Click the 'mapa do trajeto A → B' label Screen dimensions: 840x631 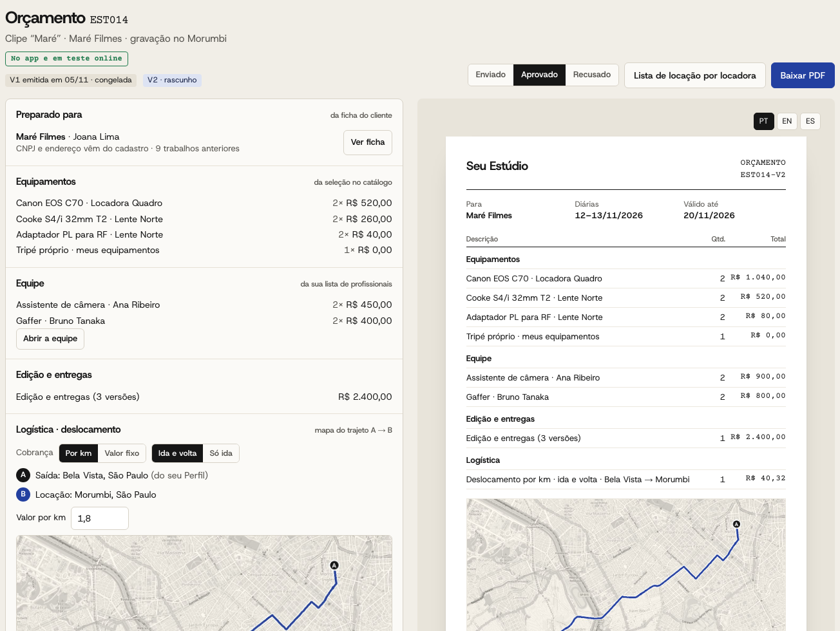354,430
